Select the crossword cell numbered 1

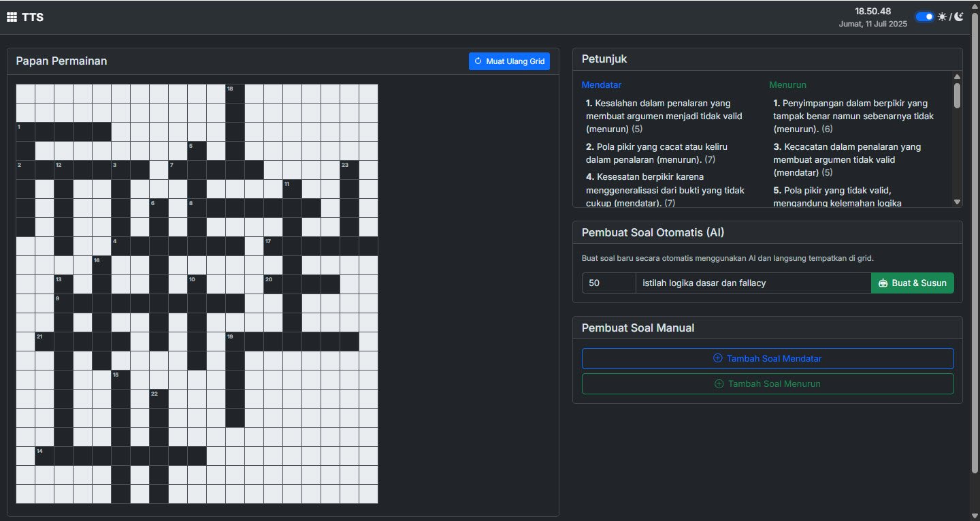[25, 131]
